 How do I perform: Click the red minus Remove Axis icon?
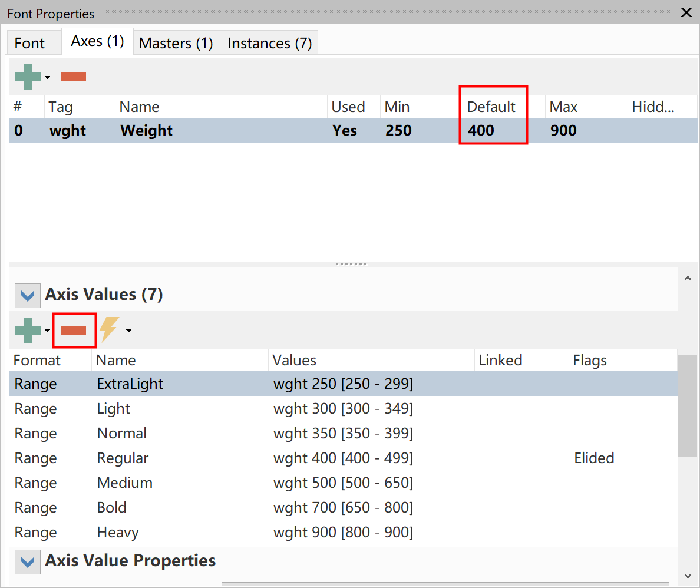click(x=73, y=77)
